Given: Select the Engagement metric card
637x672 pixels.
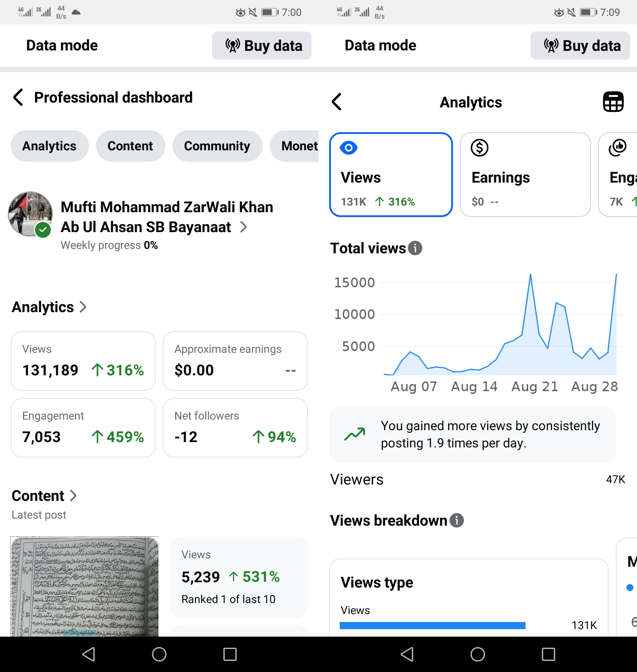Looking at the screenshot, I should (618, 175).
